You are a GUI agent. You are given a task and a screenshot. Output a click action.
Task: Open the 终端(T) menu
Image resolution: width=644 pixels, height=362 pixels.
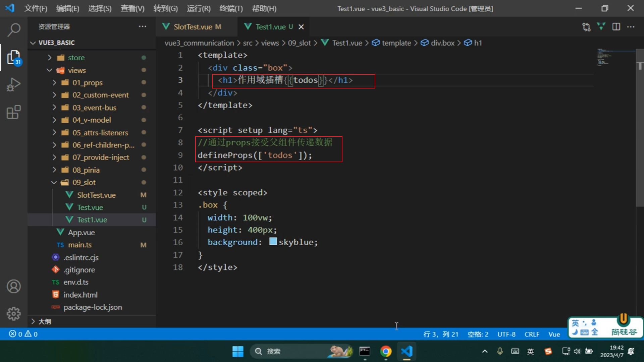[x=231, y=8]
